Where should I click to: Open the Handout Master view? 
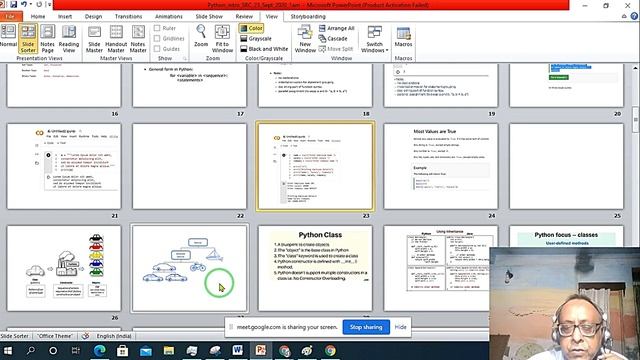coord(116,38)
